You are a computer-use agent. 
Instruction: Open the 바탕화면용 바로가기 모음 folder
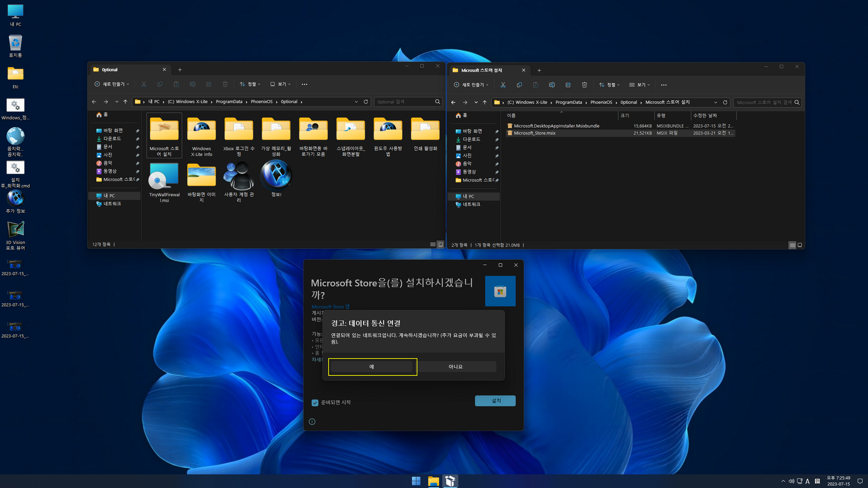coord(313,137)
